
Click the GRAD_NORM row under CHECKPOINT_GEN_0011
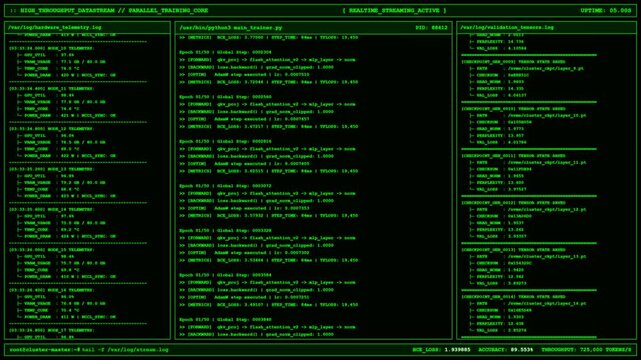(x=497, y=176)
